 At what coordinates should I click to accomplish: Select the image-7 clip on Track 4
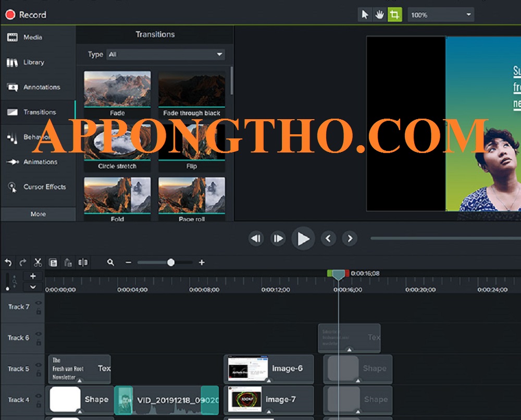click(x=269, y=400)
